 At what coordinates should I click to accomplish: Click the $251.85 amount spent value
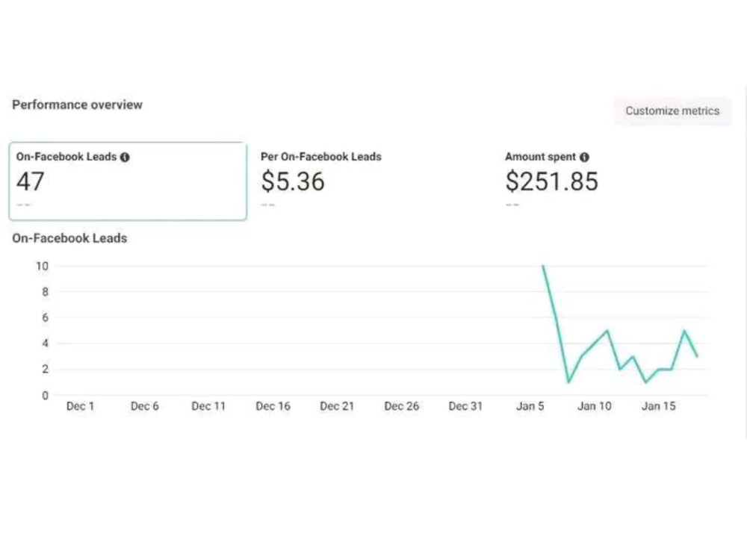click(551, 181)
